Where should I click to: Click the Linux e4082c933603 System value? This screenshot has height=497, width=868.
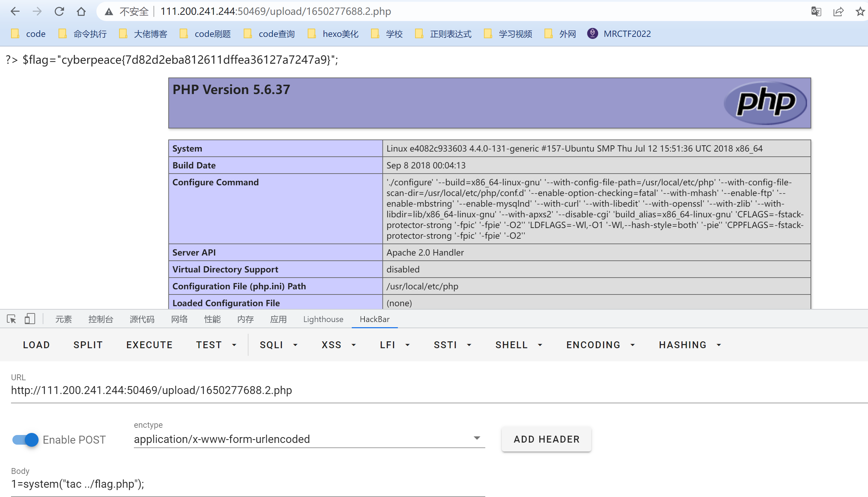tap(574, 148)
